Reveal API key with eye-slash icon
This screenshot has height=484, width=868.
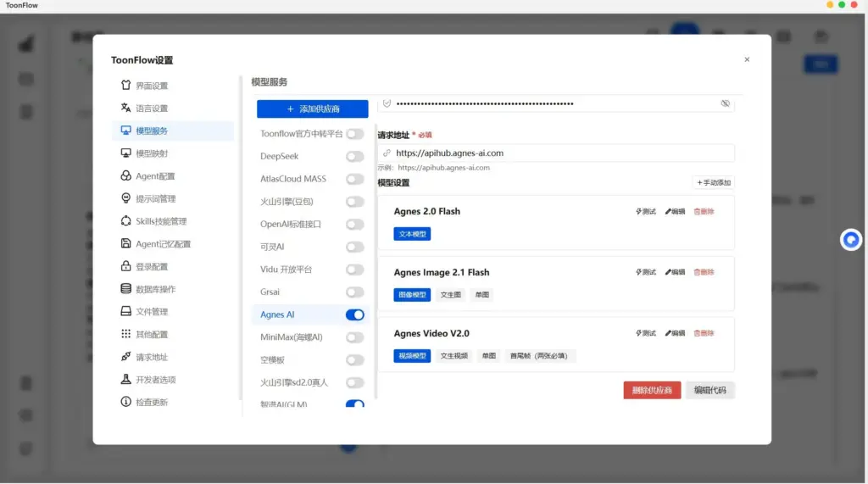point(726,103)
